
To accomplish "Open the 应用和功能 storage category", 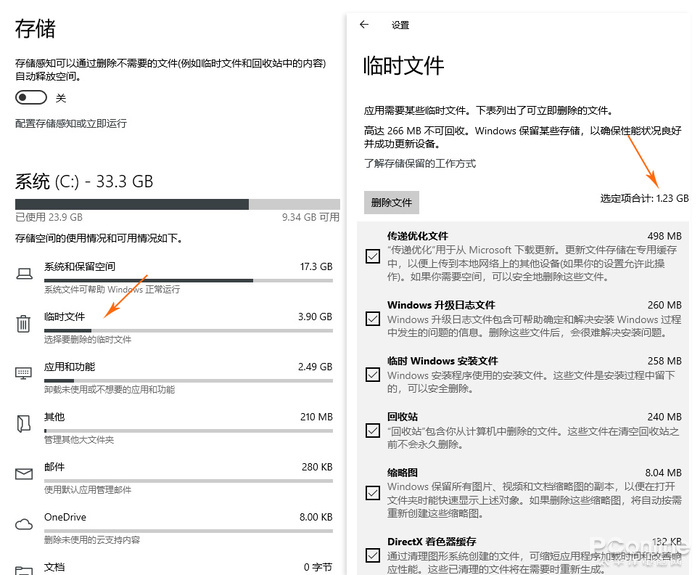I will (x=174, y=378).
